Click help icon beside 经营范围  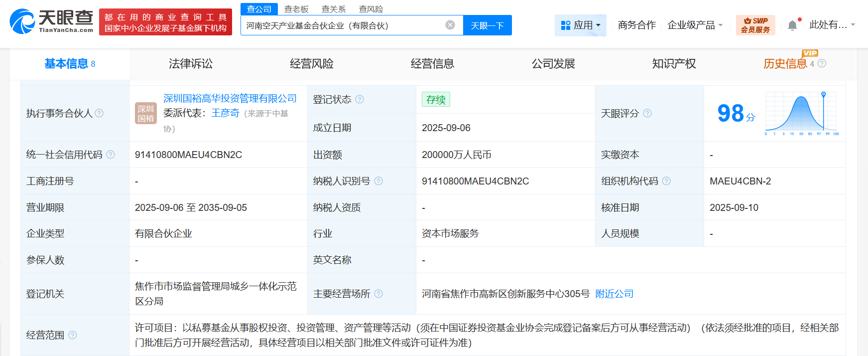click(x=73, y=335)
